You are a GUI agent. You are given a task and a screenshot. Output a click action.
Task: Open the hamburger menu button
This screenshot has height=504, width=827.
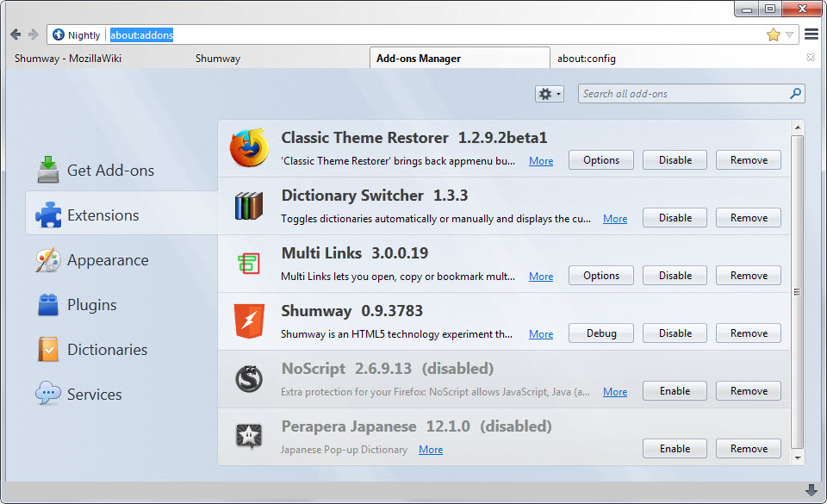[x=811, y=34]
